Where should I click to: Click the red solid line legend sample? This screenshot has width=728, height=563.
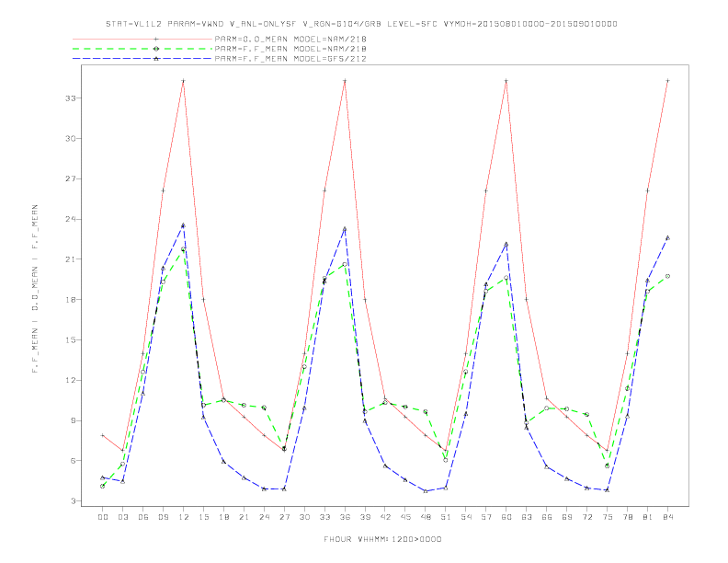(x=142, y=39)
